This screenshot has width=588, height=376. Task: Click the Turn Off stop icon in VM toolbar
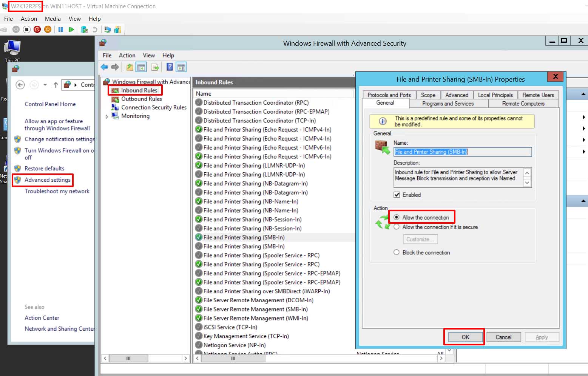click(x=26, y=29)
